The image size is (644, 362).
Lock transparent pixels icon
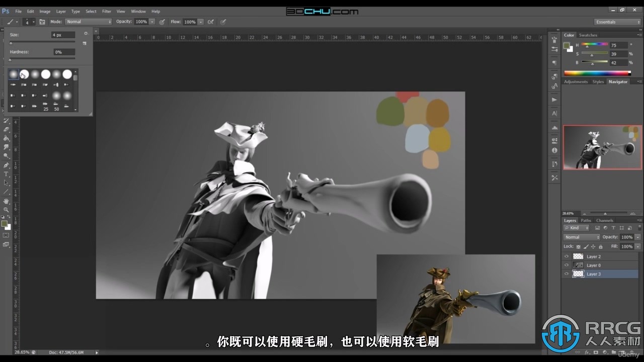tap(578, 246)
